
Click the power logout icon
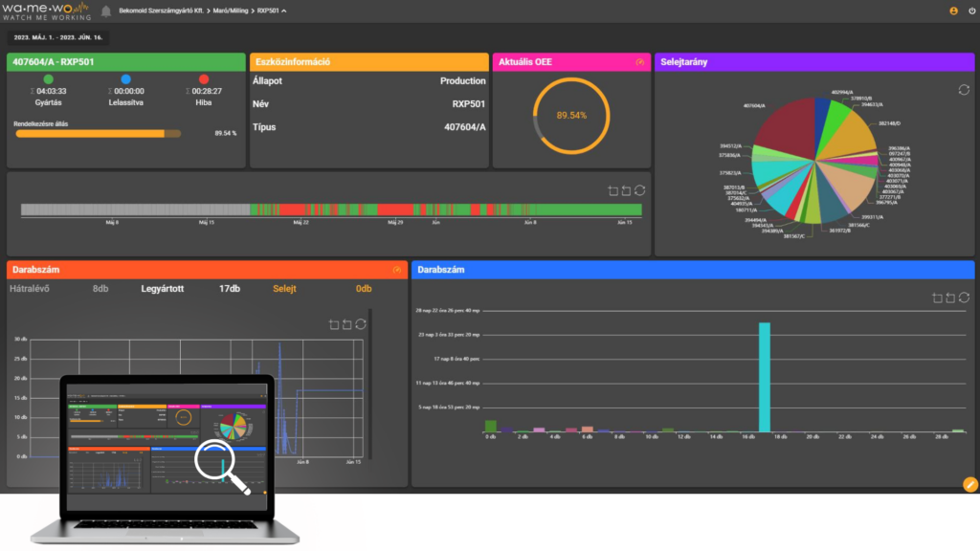click(x=972, y=11)
